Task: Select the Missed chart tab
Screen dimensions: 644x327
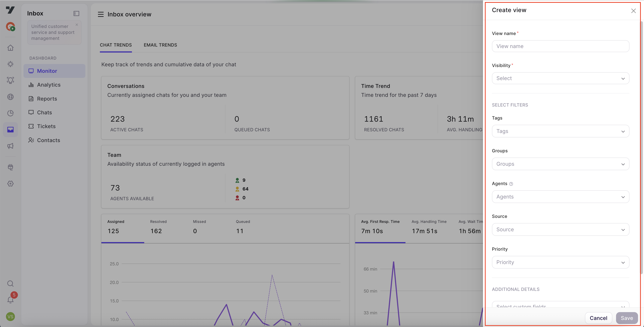Action: [209, 228]
